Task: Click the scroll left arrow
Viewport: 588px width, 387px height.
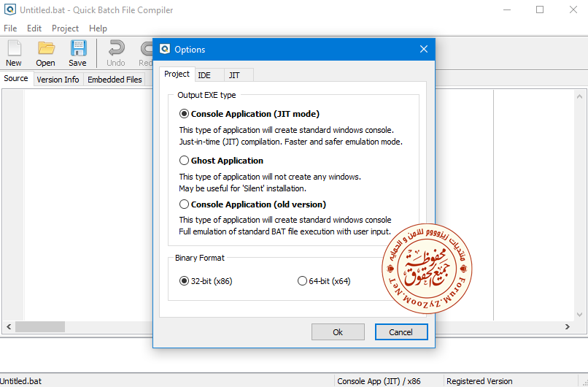Action: pos(9,326)
